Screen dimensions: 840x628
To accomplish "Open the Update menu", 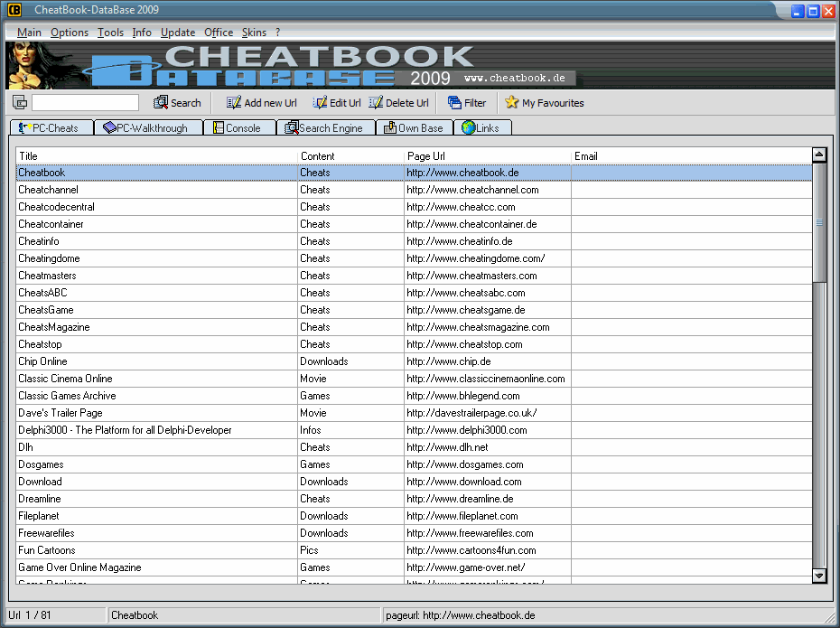I will pos(177,32).
